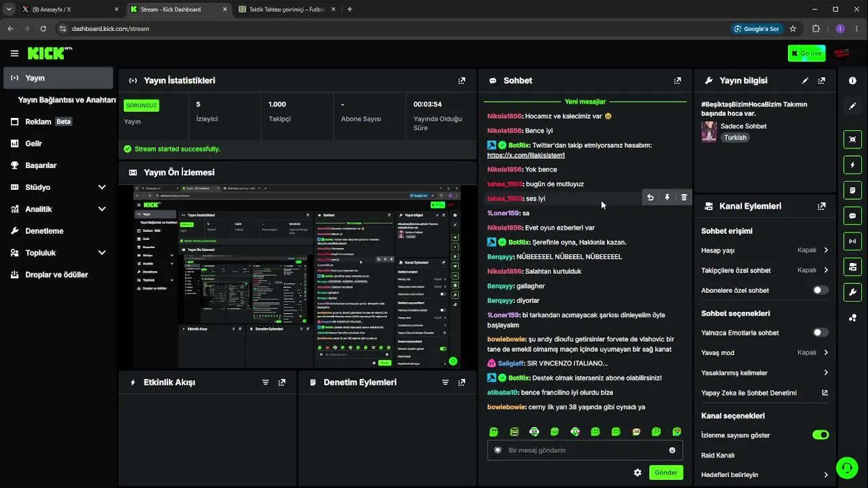Open Yasaklanmış kelimeler list
Screen dimensions: 868x488
765,373
